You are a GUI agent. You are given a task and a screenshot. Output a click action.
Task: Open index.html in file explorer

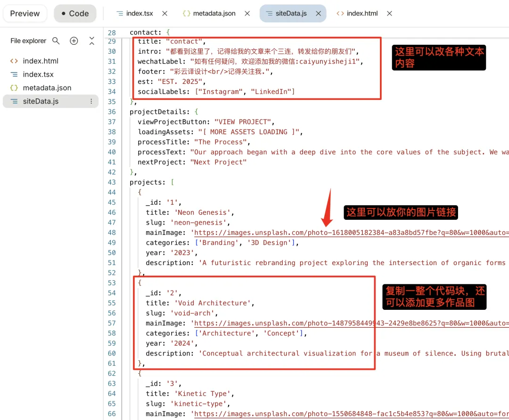tap(41, 61)
